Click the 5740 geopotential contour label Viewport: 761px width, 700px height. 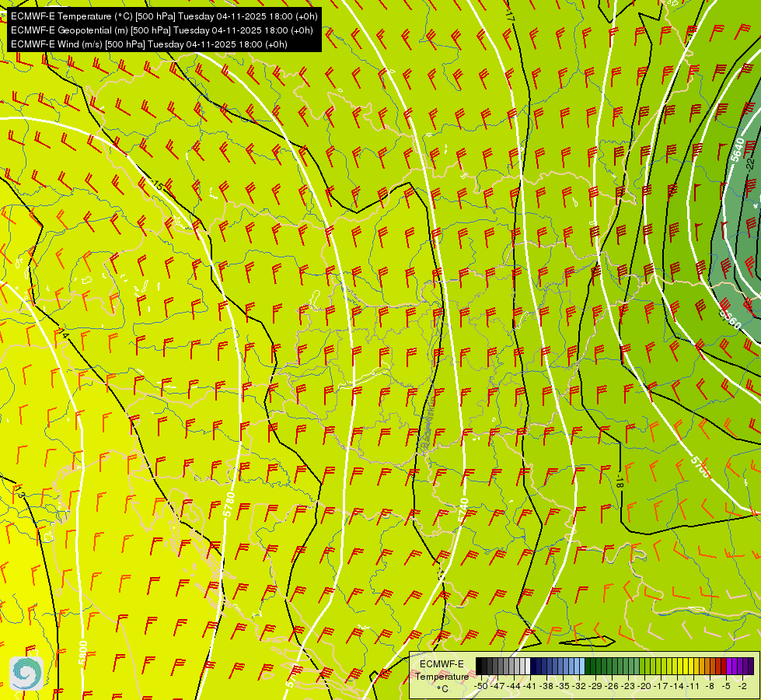[463, 510]
